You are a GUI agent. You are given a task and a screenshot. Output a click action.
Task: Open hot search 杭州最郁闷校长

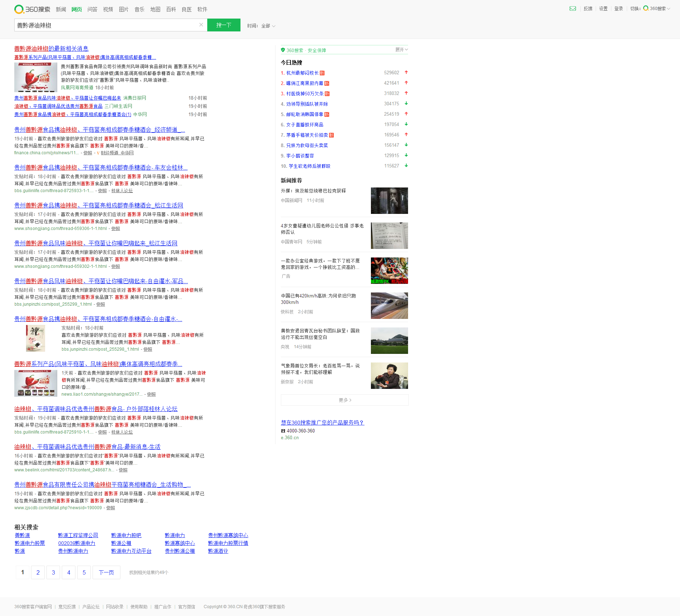302,73
